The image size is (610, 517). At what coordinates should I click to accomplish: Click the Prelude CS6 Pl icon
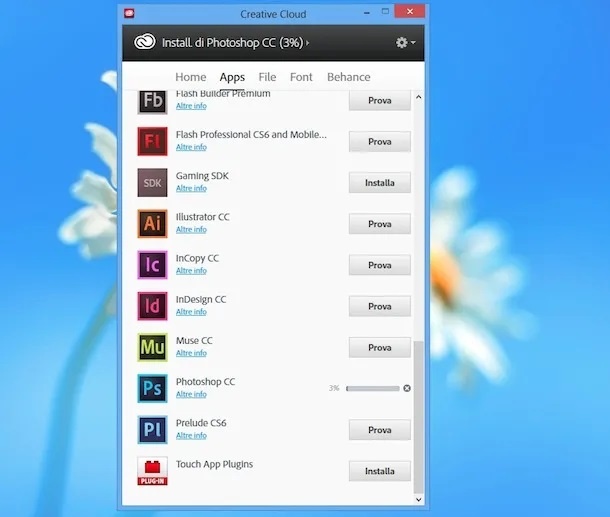[x=152, y=429]
